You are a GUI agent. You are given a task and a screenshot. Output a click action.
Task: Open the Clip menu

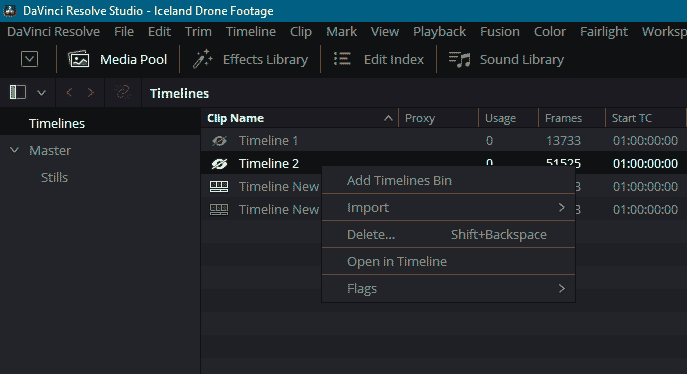pos(301,32)
